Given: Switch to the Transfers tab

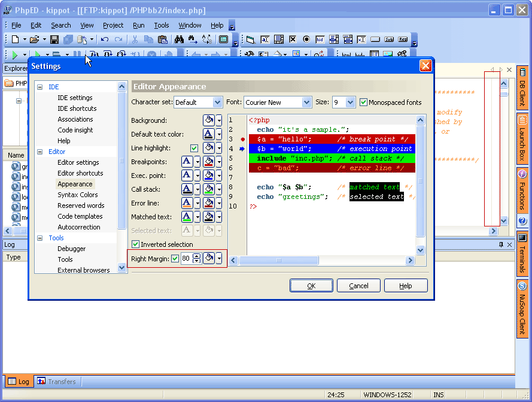Looking at the screenshot, I should [57, 381].
